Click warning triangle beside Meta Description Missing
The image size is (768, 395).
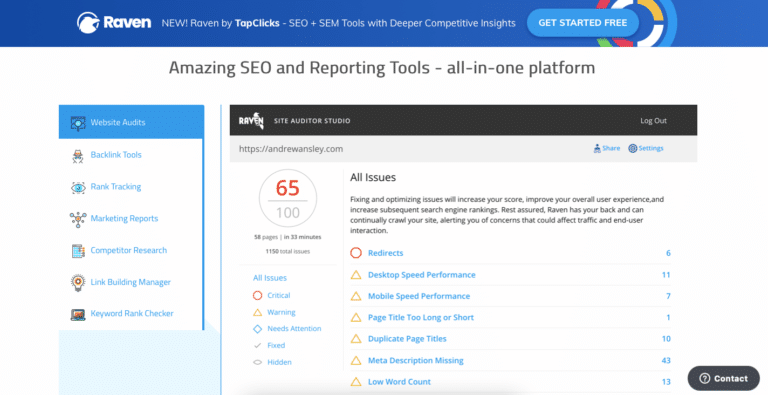coord(356,361)
